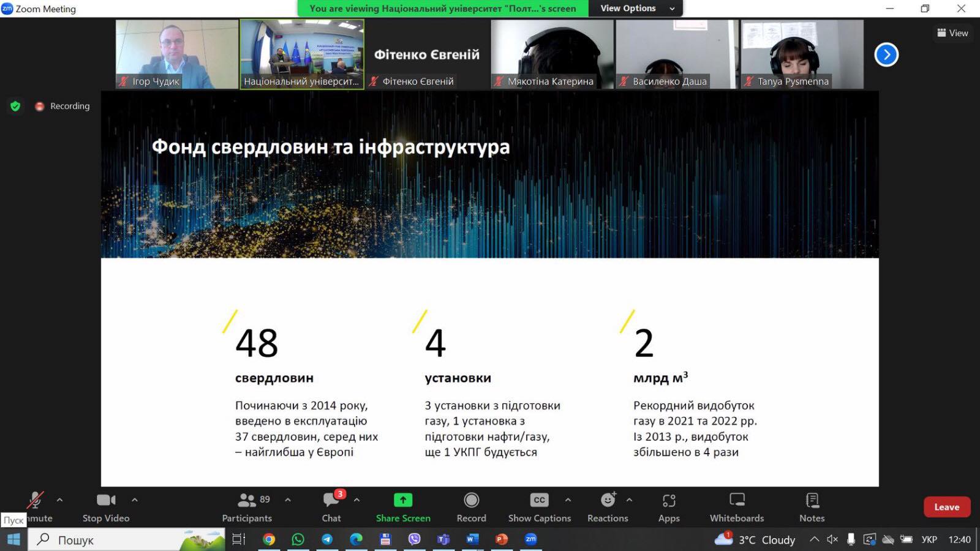Toggle Stop Video camera
This screenshot has width=980, height=551.
(106, 507)
